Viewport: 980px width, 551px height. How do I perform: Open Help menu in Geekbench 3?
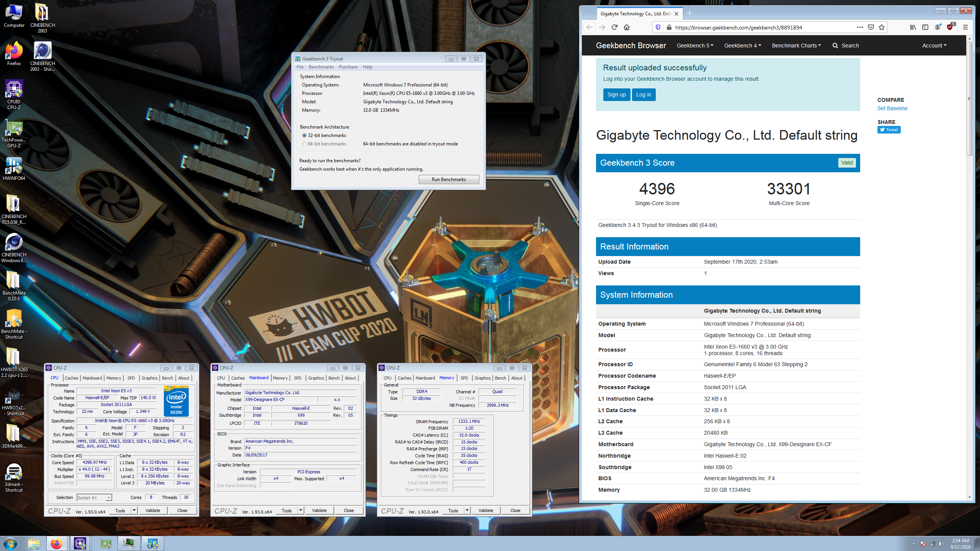(367, 67)
